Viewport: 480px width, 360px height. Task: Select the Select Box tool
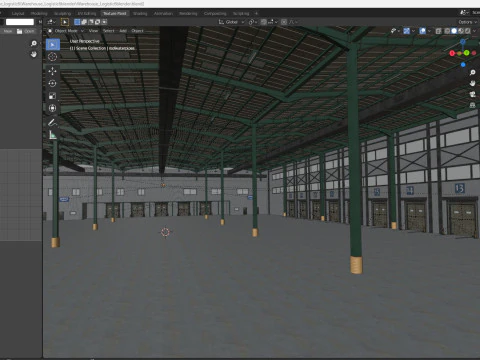[52, 44]
